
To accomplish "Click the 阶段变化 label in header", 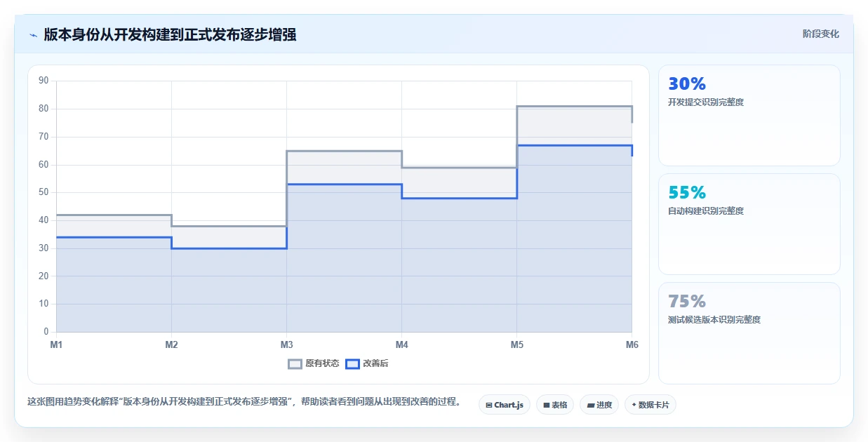I will pos(820,34).
